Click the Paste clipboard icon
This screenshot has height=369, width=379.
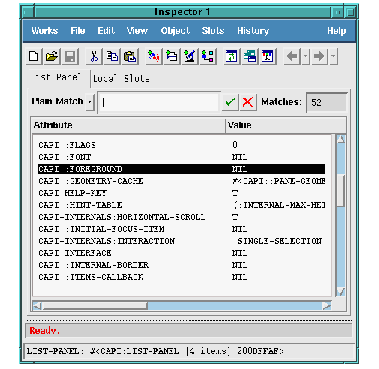point(130,56)
